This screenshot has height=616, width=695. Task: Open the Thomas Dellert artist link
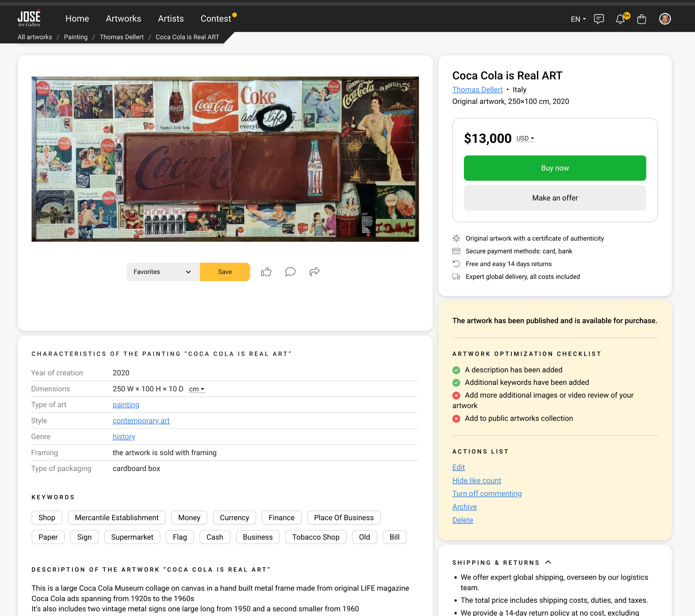coord(477,90)
